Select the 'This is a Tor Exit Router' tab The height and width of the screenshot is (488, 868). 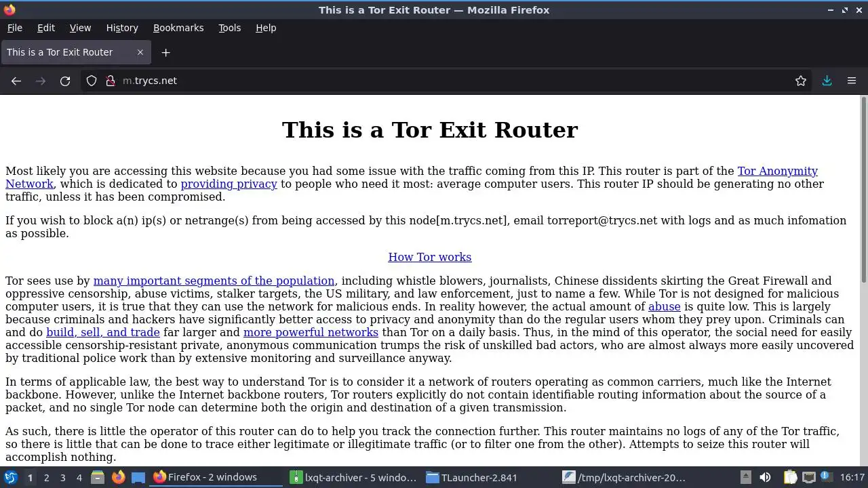pos(75,52)
